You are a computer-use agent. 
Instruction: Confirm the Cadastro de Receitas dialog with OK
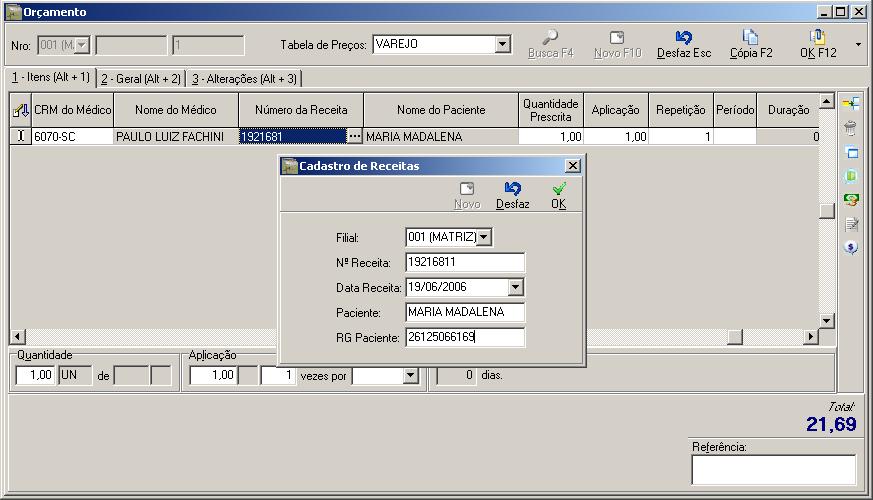[x=558, y=195]
